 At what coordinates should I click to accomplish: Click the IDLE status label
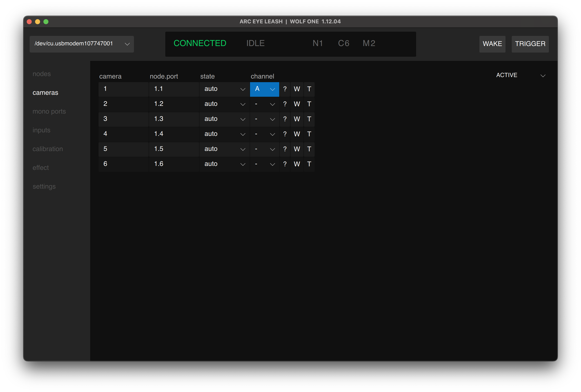point(255,43)
